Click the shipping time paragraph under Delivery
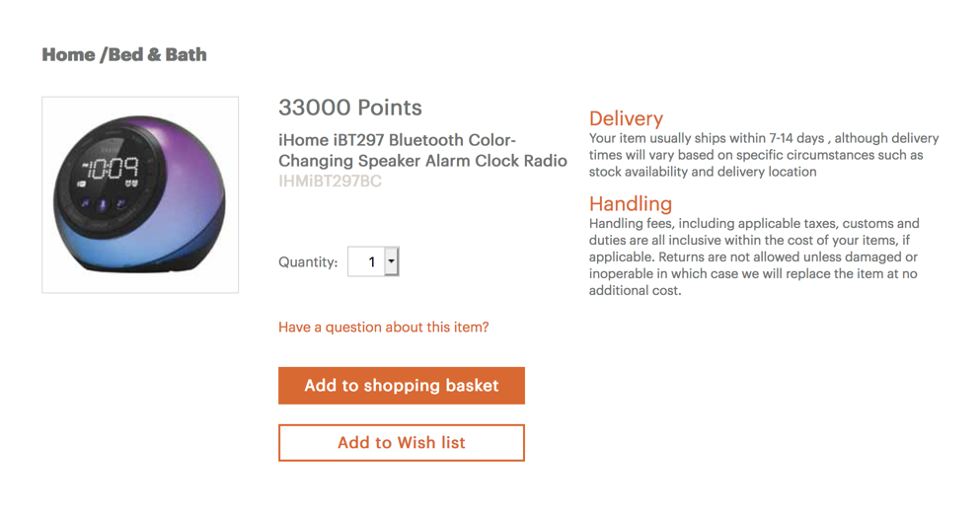 764,155
